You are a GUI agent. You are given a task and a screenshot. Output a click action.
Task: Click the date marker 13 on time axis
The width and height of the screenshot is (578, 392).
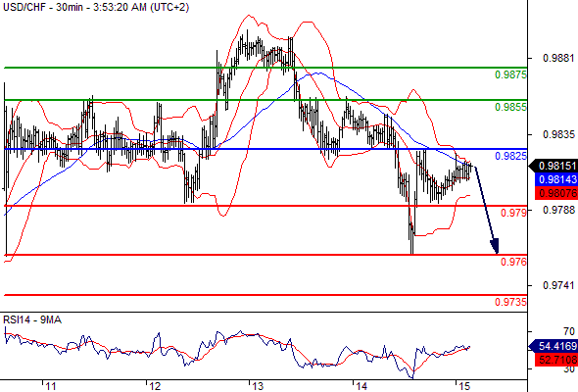tap(258, 386)
